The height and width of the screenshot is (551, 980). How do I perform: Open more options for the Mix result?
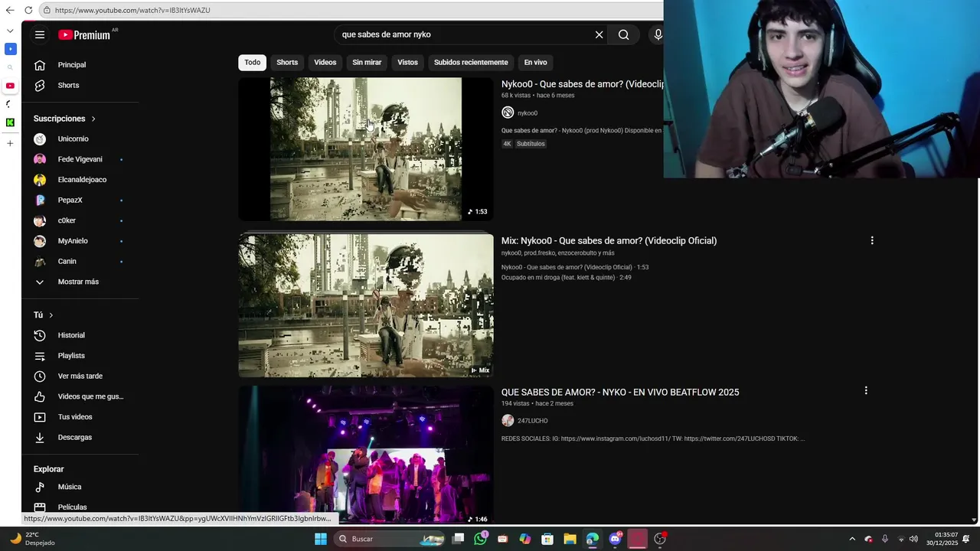tap(871, 240)
